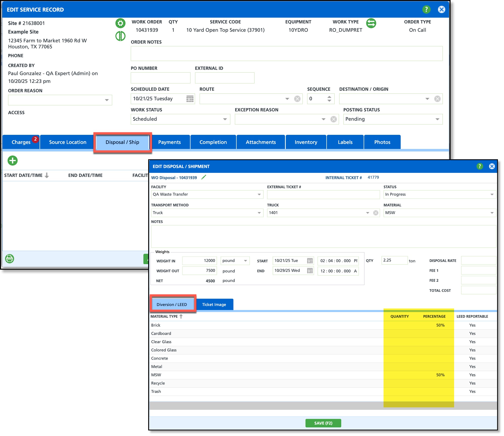Click the pencil icon next to WO Disposal
This screenshot has height=436, width=504.
coord(204,177)
